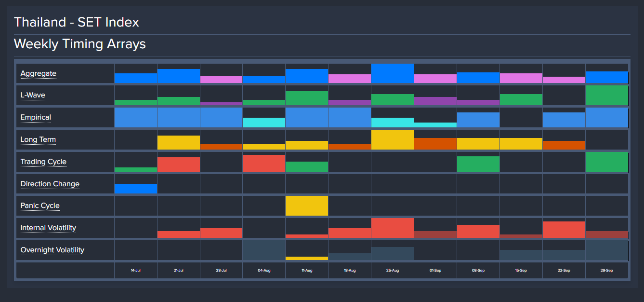The width and height of the screenshot is (644, 302).
Task: Select the gray Overnight Volatility bar for 25-Aug
Action: 393,253
